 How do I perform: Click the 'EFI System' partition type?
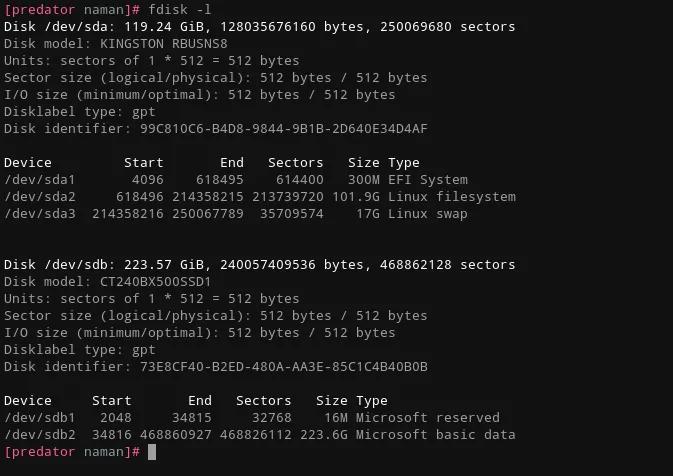(x=428, y=180)
